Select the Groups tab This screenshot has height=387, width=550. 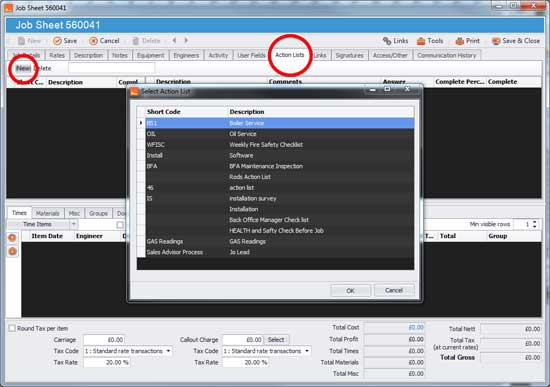(x=98, y=213)
